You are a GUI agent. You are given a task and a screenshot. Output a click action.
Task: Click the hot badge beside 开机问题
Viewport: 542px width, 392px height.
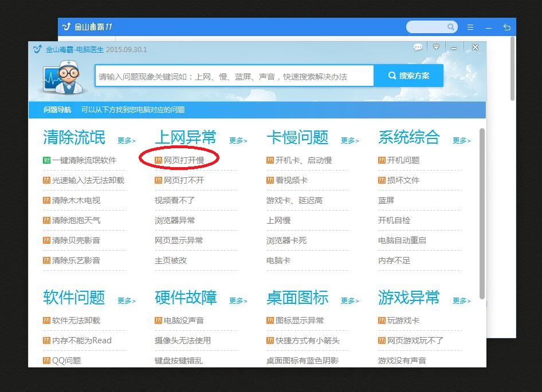point(382,160)
